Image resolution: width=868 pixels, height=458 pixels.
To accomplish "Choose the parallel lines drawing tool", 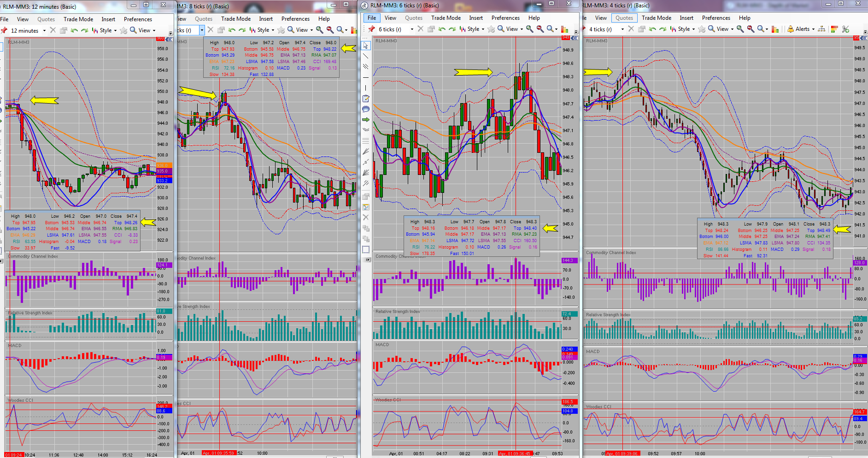I will pyautogui.click(x=366, y=66).
